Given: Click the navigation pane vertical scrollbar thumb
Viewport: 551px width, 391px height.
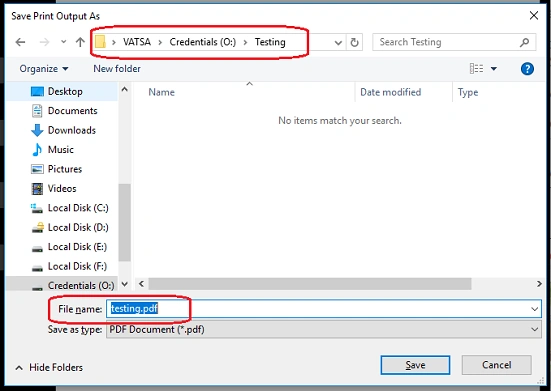Looking at the screenshot, I should 124,223.
